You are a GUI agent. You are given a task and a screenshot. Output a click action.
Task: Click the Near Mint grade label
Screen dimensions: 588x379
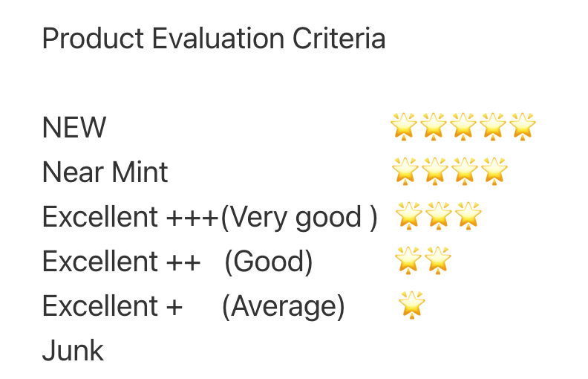click(x=105, y=172)
